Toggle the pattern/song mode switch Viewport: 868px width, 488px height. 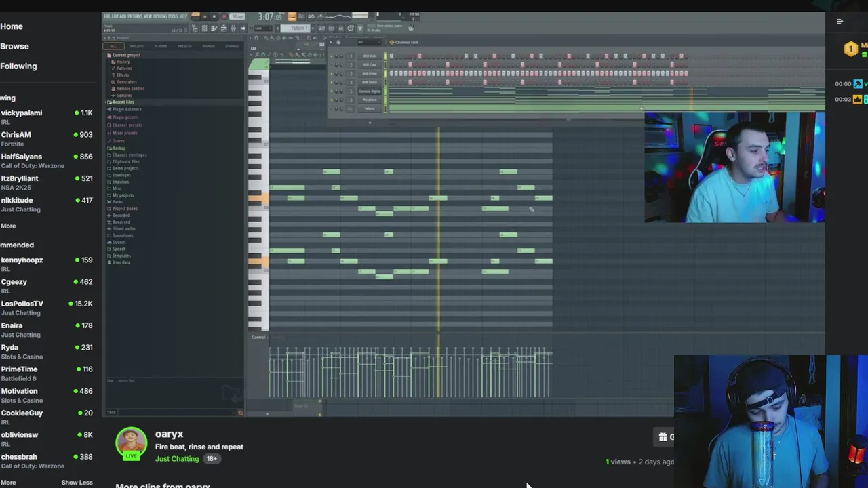coord(195,16)
